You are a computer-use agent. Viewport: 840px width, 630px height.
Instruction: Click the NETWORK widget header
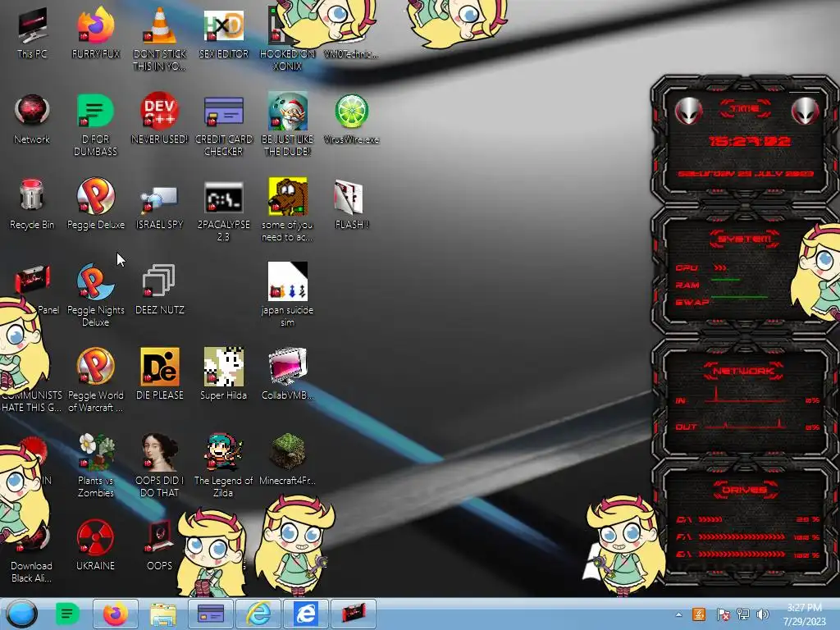pyautogui.click(x=744, y=371)
